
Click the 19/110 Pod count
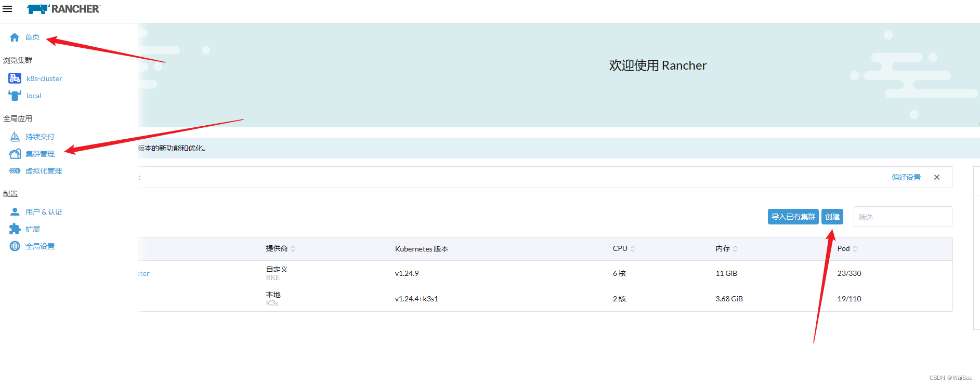[849, 299]
